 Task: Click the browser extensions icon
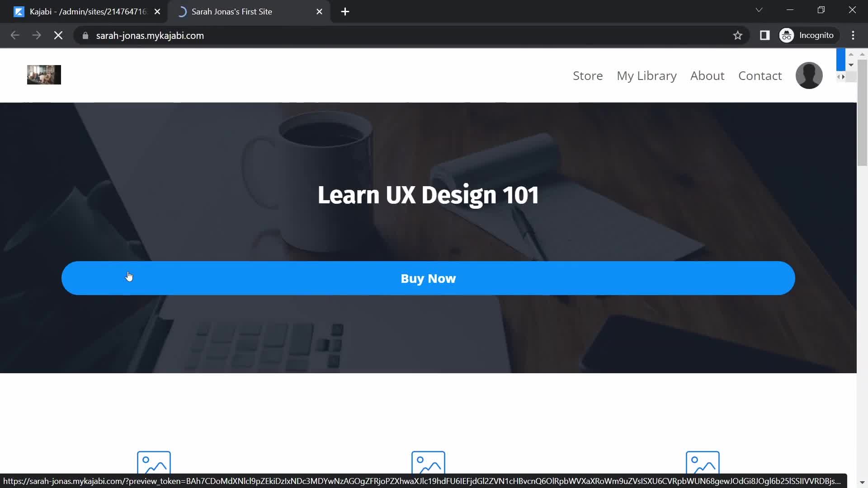point(765,35)
